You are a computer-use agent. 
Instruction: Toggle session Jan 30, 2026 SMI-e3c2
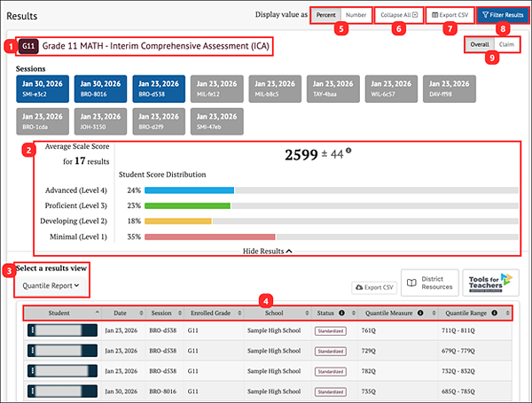pos(43,89)
